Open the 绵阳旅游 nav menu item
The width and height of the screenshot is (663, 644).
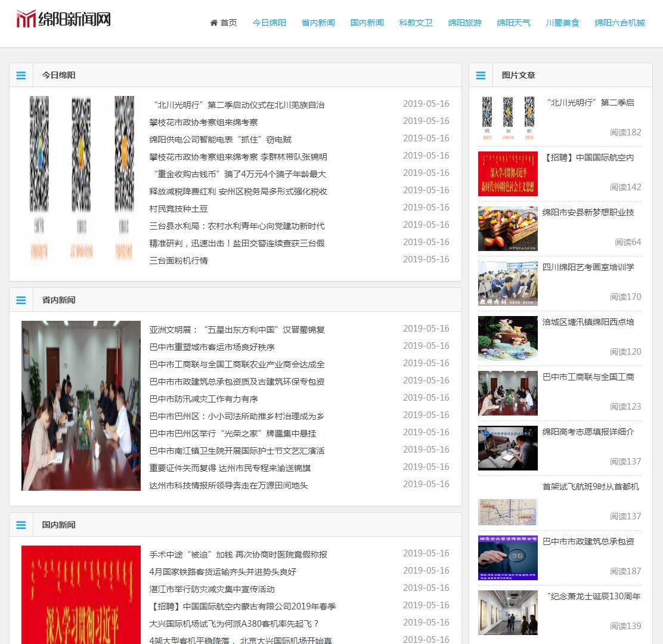pos(464,23)
